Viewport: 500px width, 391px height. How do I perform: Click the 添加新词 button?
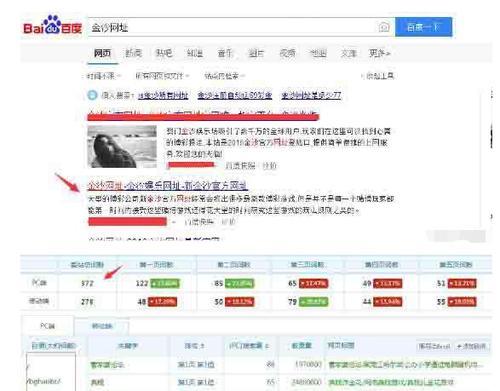click(472, 346)
